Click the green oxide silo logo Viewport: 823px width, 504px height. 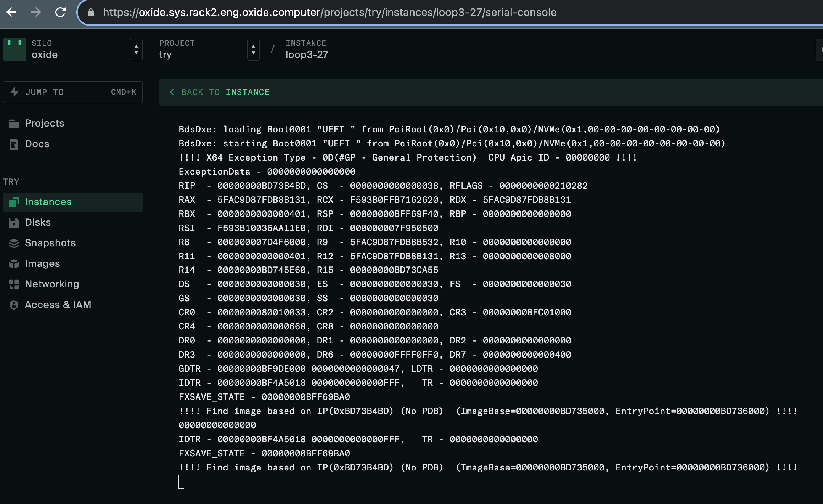click(14, 49)
